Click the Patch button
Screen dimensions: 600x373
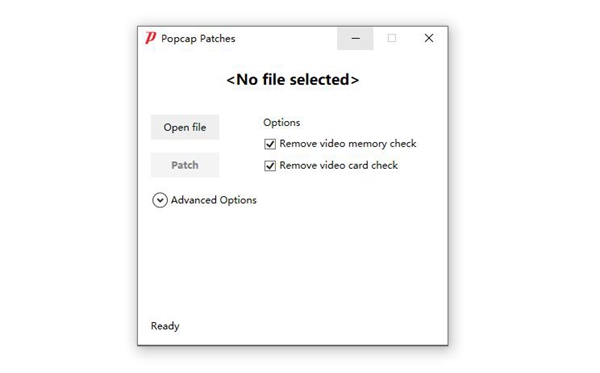click(185, 165)
